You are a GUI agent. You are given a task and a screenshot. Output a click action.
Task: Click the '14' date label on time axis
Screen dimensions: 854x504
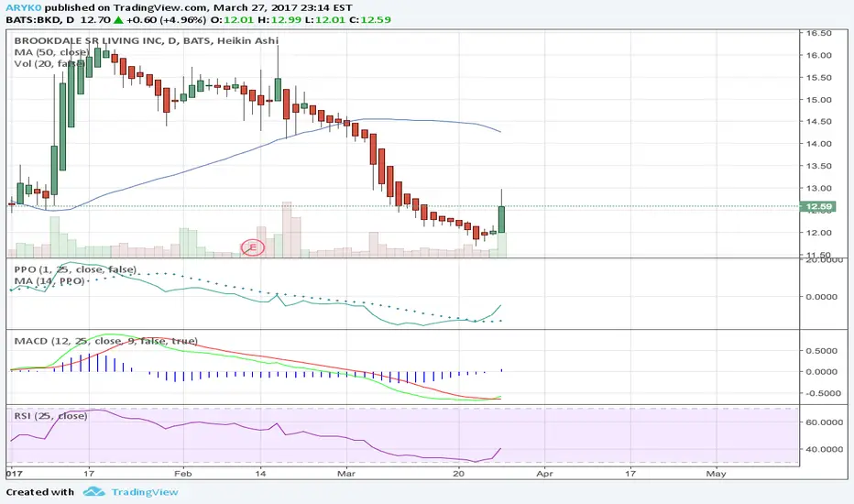pos(260,474)
